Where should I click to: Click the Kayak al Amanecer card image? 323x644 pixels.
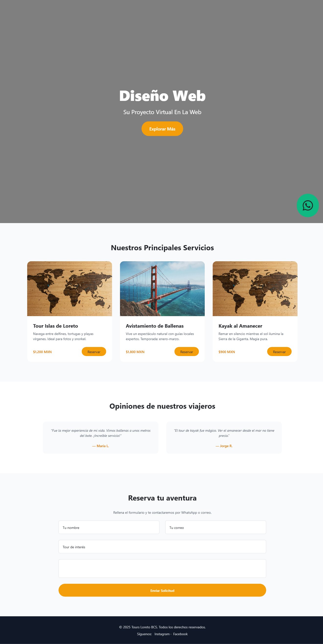(255, 288)
